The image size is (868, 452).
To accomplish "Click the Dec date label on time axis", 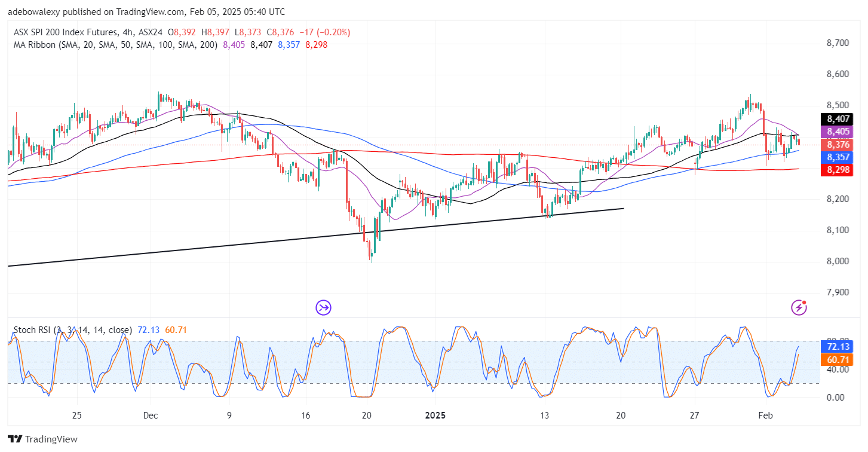I will click(150, 416).
